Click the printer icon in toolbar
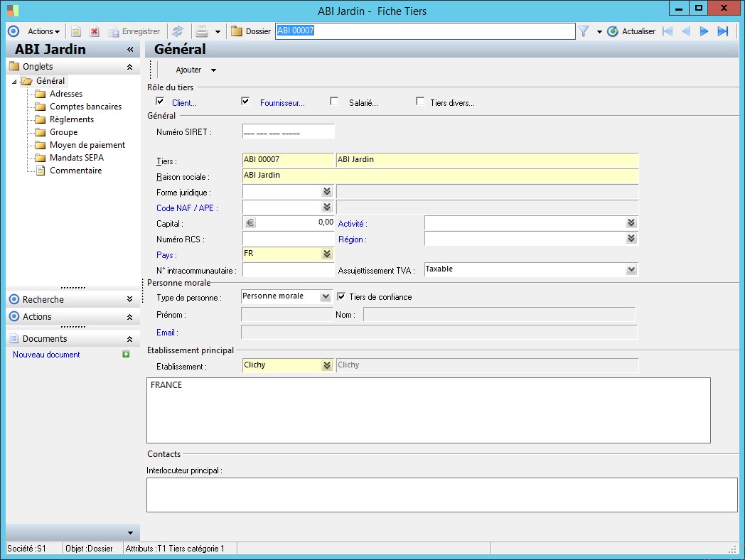This screenshot has width=745, height=560. [x=202, y=31]
